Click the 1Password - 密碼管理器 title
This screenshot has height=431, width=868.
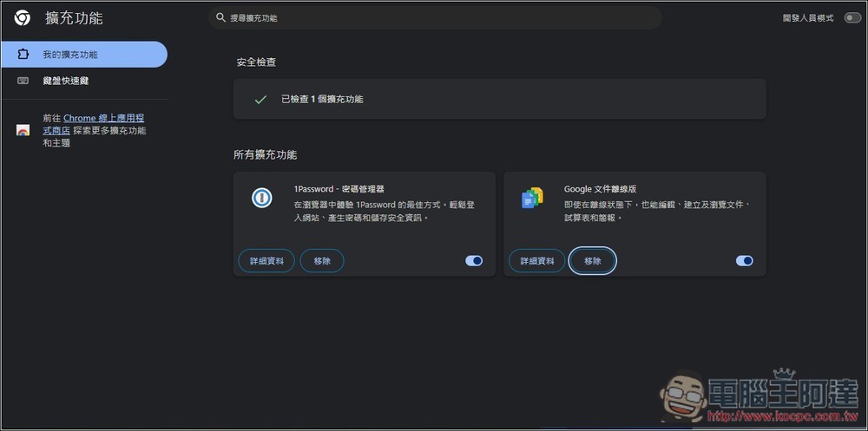(x=339, y=189)
